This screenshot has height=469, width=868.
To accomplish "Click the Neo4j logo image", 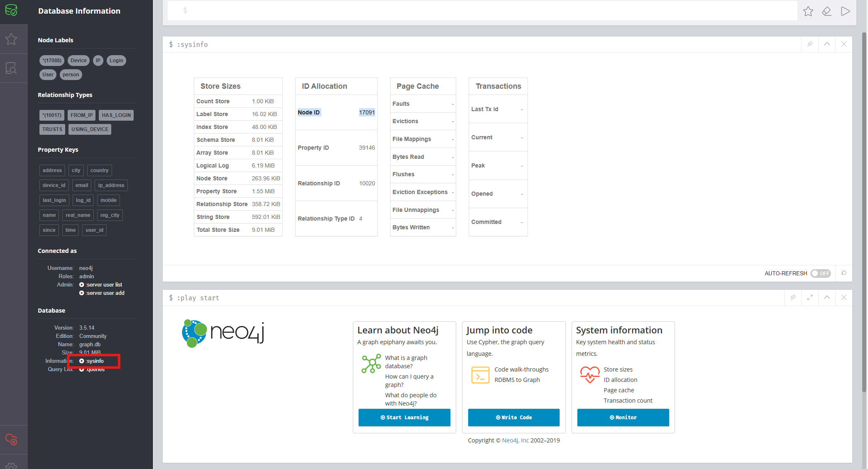I will 223,333.
